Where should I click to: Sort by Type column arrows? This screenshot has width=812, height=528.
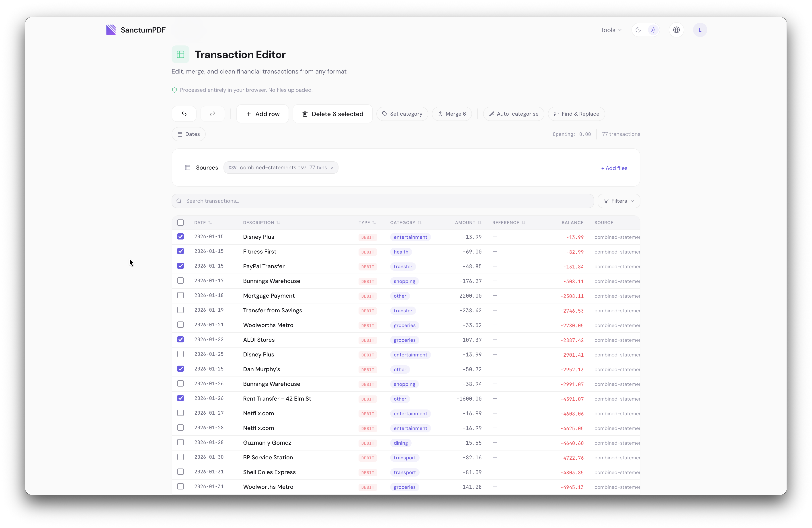pyautogui.click(x=374, y=223)
